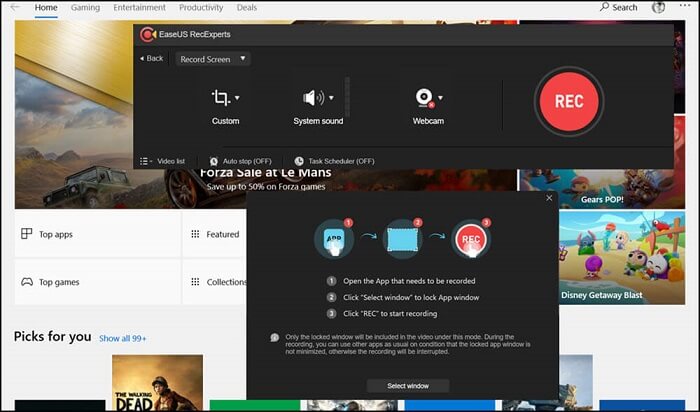Screen dimensions: 700x412
Task: Go Back in EaseUS RecExperts
Action: click(151, 58)
